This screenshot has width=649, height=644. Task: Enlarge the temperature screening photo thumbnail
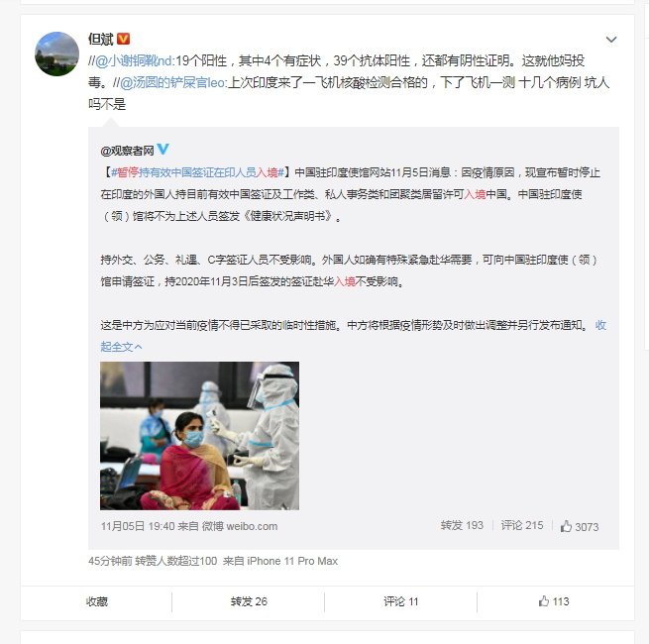tap(199, 435)
